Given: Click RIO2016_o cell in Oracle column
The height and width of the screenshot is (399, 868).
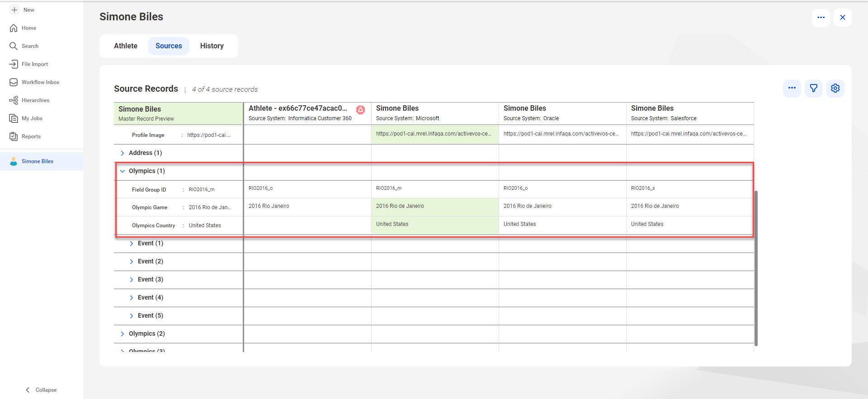Looking at the screenshot, I should 562,188.
